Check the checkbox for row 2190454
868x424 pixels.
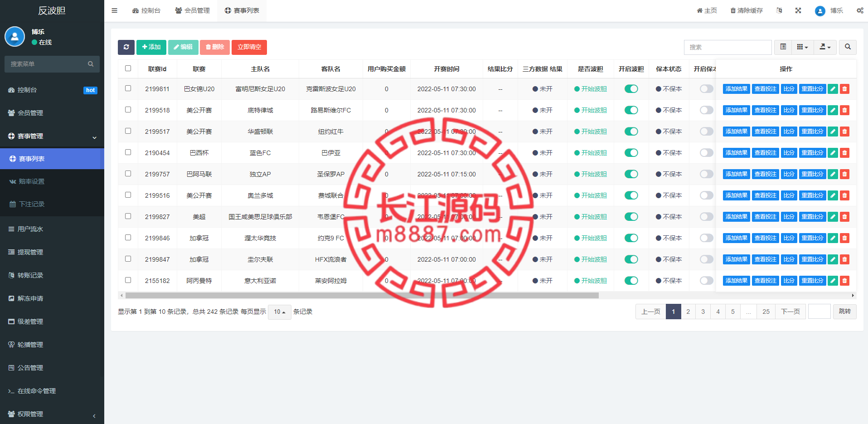128,152
